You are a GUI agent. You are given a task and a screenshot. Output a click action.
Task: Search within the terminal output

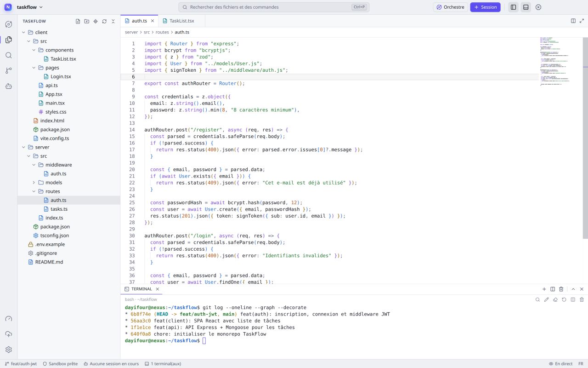[537, 299]
